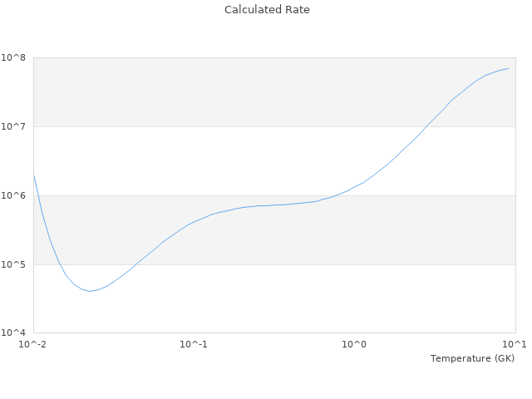Click the 10^6 y-axis tick label
This screenshot has height=399, width=532.
[13, 195]
